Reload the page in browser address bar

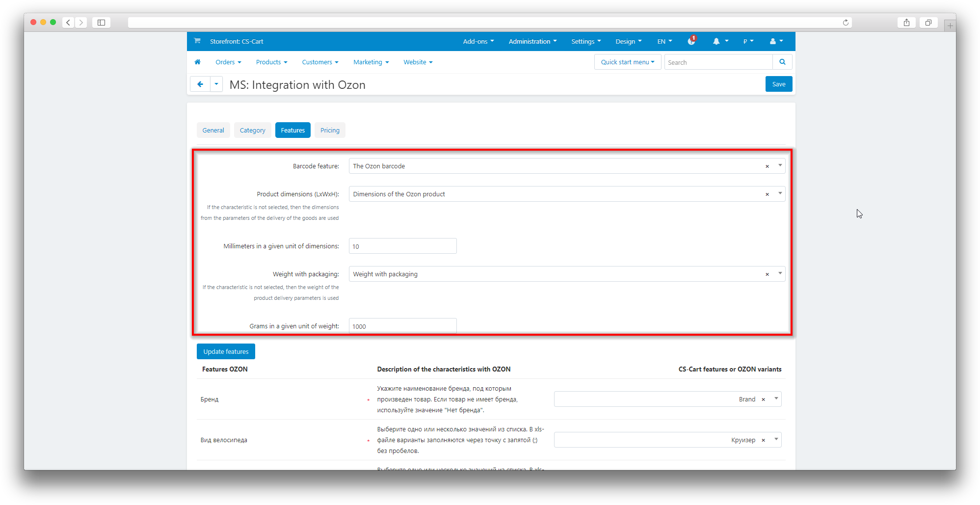click(x=846, y=23)
